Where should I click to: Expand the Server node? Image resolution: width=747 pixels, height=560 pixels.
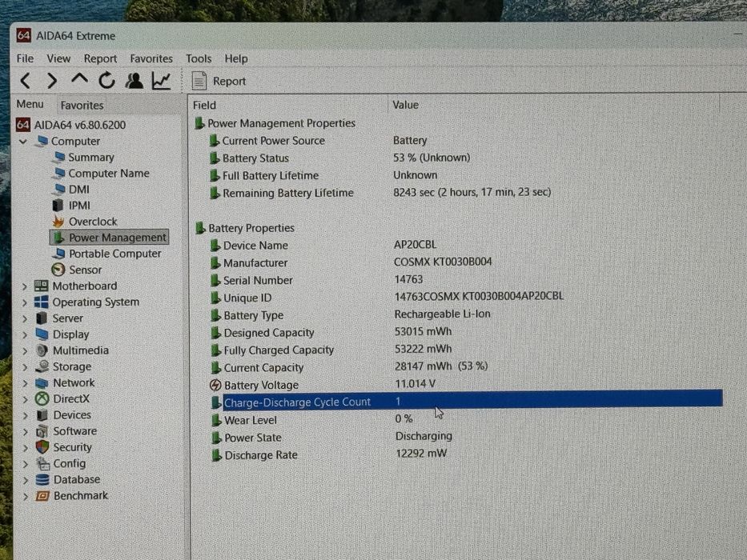coord(24,318)
